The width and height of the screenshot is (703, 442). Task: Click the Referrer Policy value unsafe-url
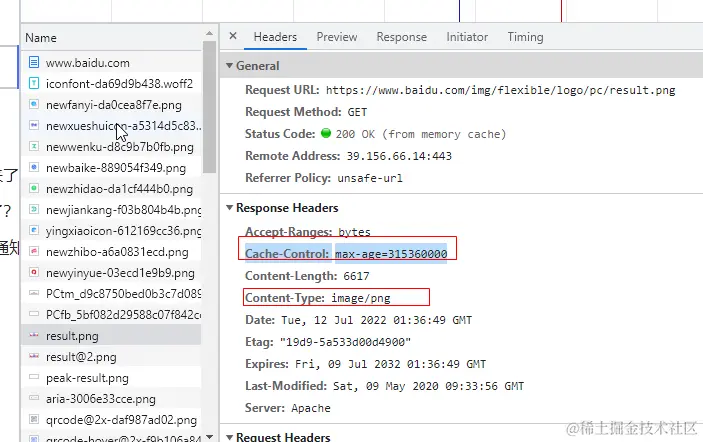370,178
